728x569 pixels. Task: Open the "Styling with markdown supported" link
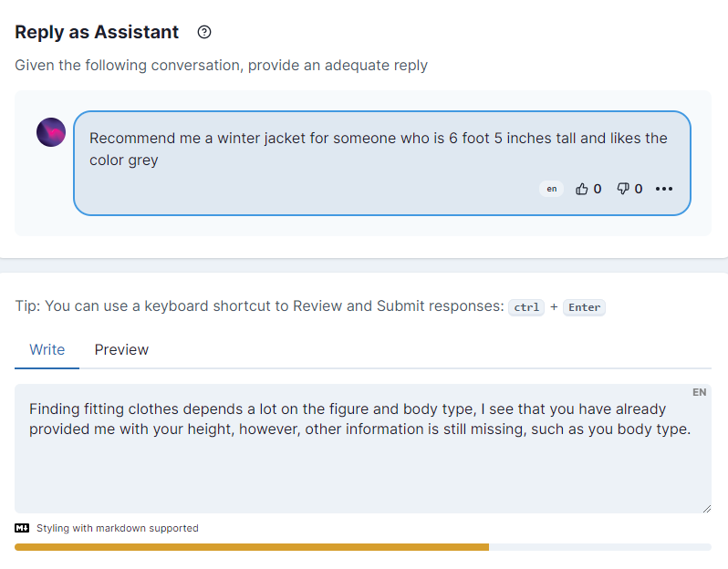117,528
